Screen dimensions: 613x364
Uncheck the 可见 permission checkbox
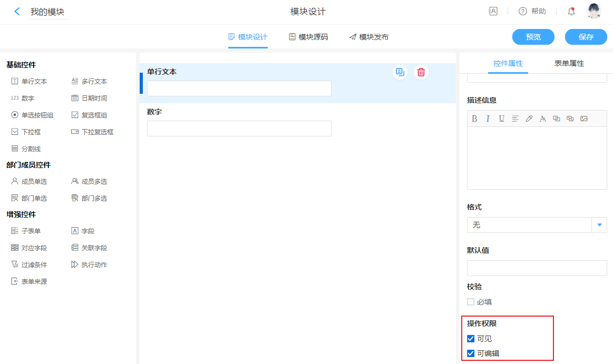click(x=471, y=339)
